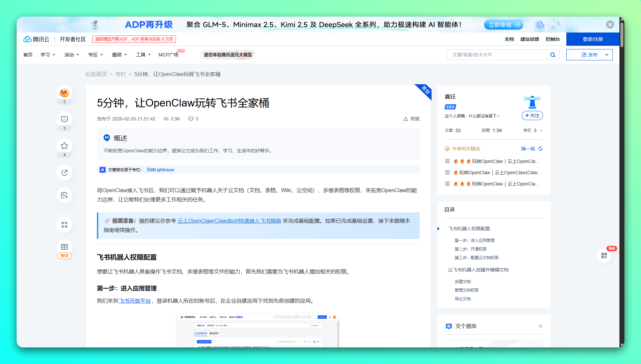Open the MCP广场 navigation item
Image resolution: width=641 pixels, height=364 pixels.
pyautogui.click(x=168, y=55)
